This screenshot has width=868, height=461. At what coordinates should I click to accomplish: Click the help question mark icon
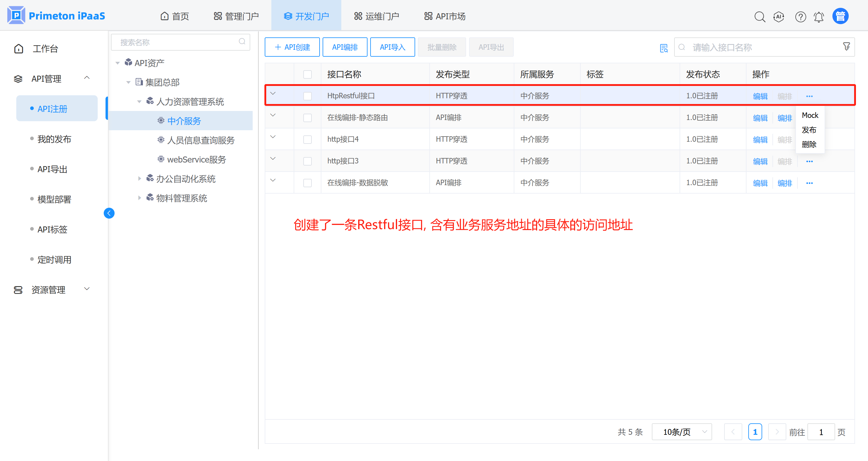[800, 17]
